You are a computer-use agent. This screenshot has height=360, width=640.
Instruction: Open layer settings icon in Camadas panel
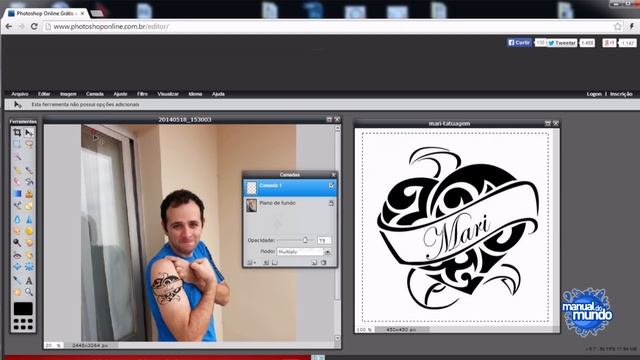(251, 262)
